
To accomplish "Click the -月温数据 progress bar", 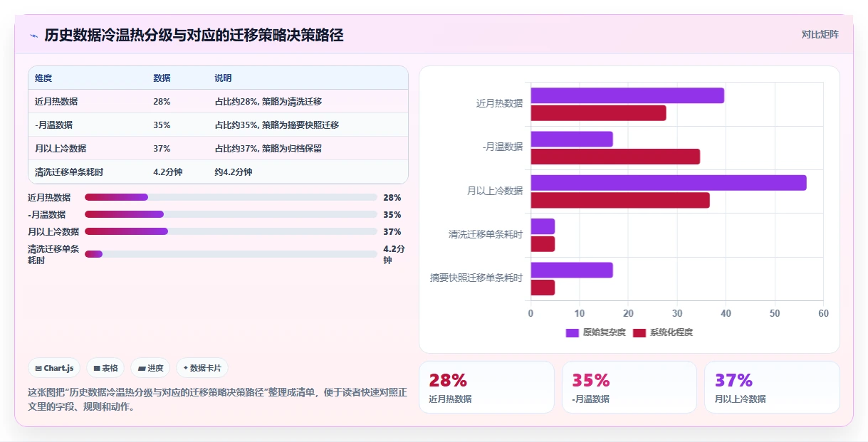I will point(231,214).
